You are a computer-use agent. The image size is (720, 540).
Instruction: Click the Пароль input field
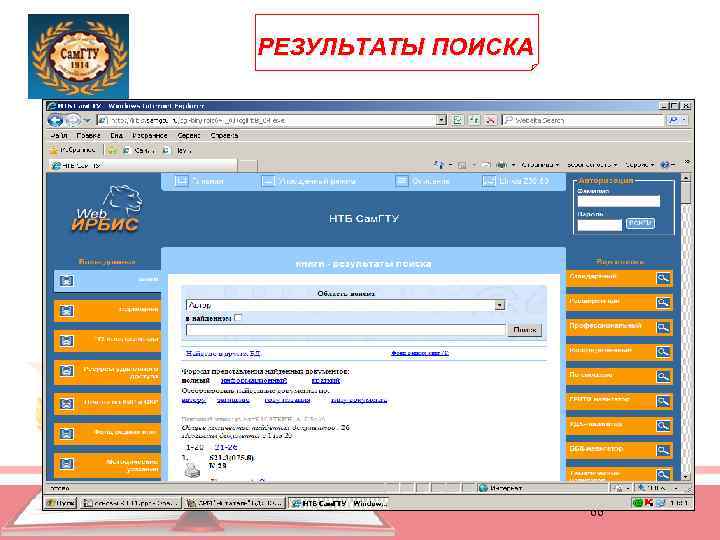click(600, 225)
